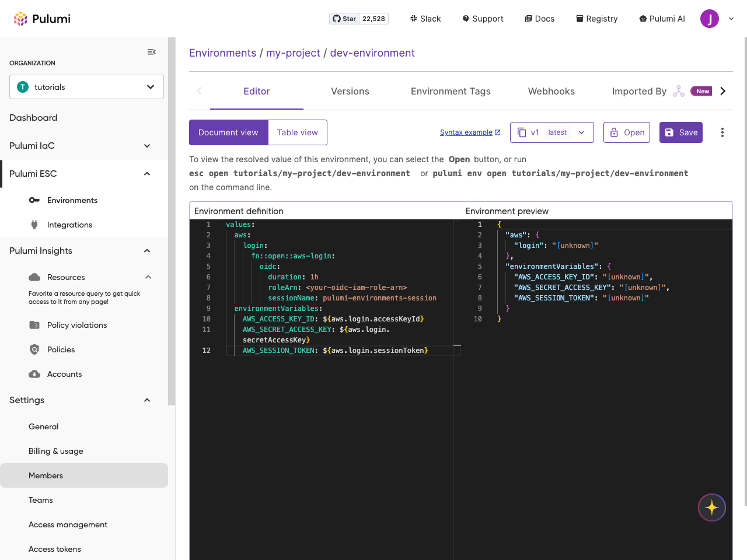Open Billing & usage
The width and height of the screenshot is (747, 560).
[56, 451]
